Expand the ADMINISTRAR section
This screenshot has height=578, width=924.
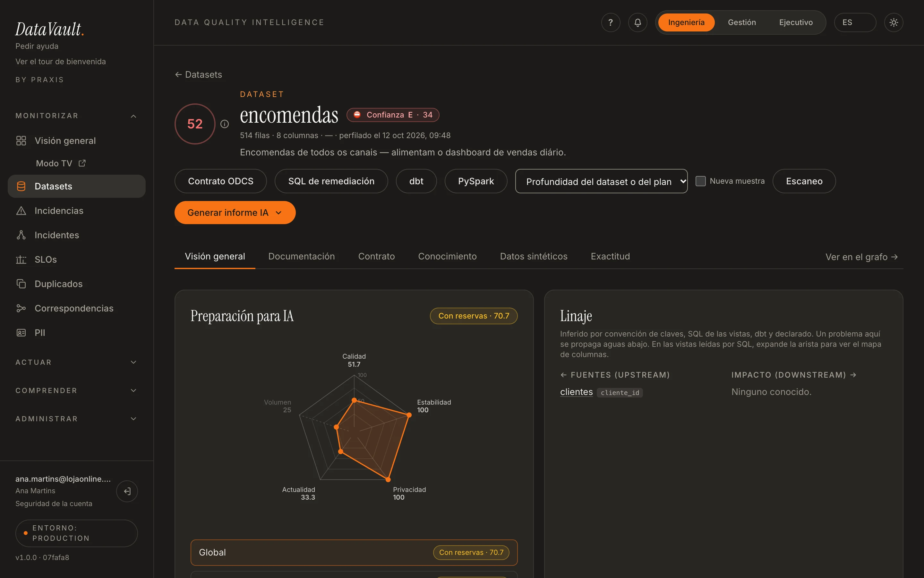[x=76, y=419]
